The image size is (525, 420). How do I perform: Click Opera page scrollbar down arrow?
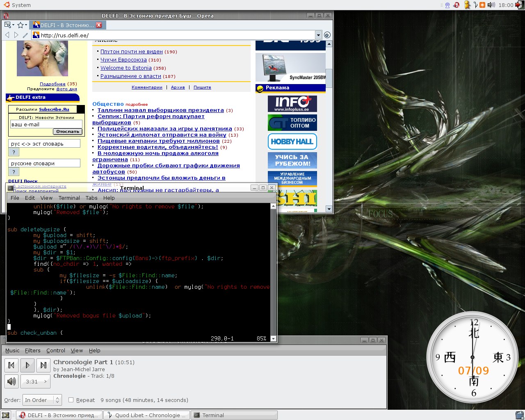(x=329, y=209)
